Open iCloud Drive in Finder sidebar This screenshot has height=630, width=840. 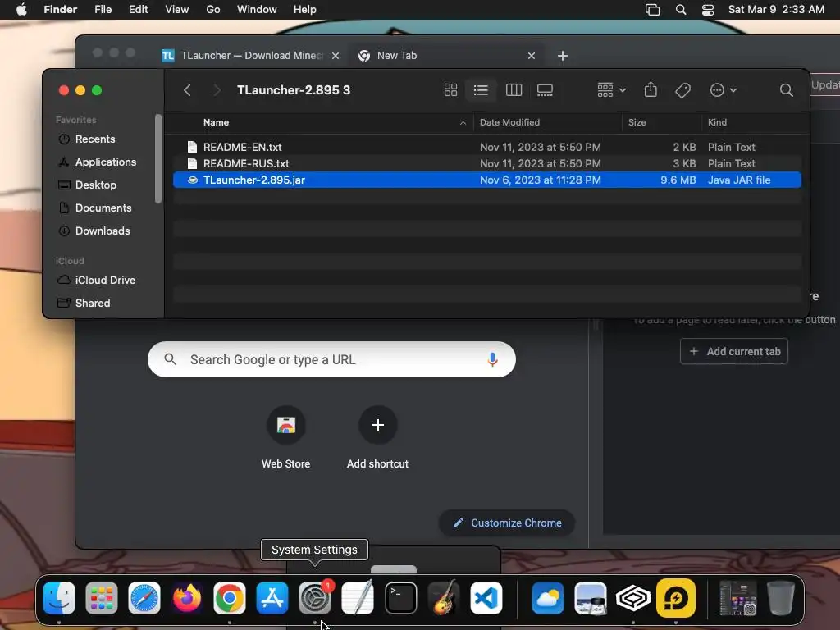pos(105,281)
